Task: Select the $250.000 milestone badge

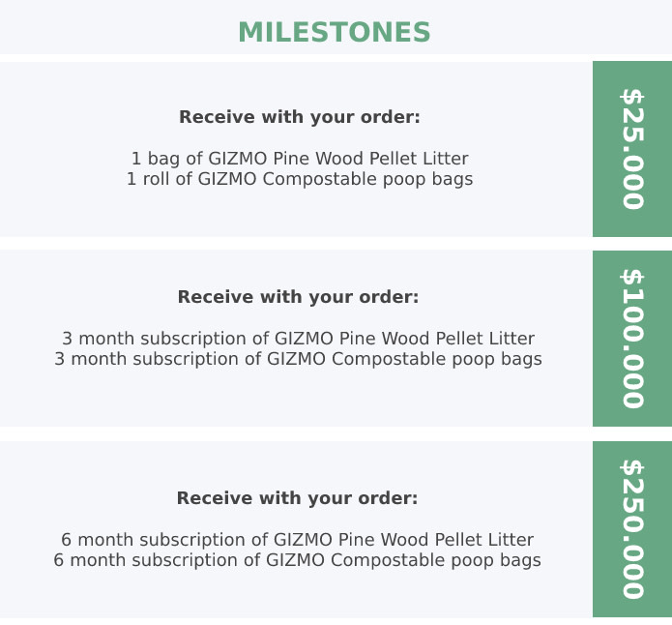Action: pos(631,529)
